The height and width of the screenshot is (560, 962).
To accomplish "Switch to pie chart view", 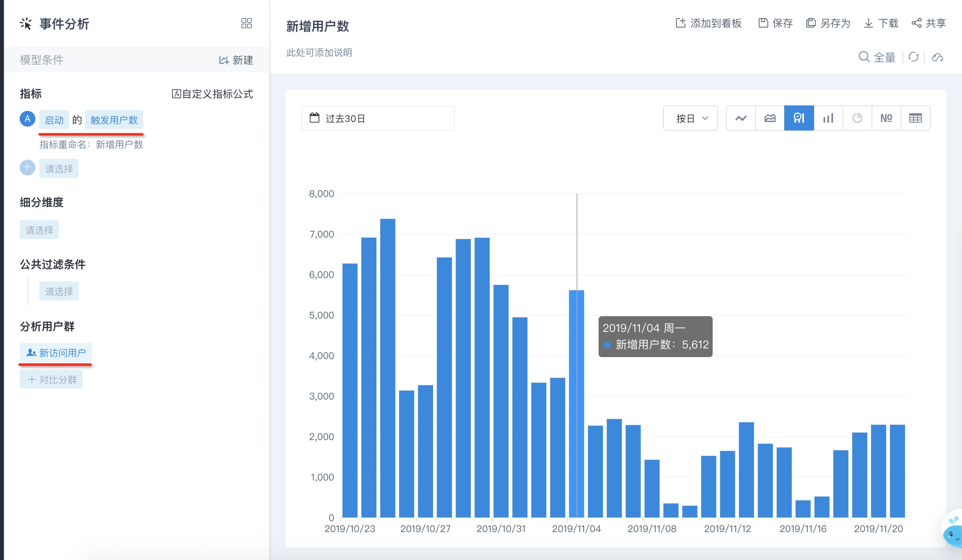I will click(x=857, y=118).
